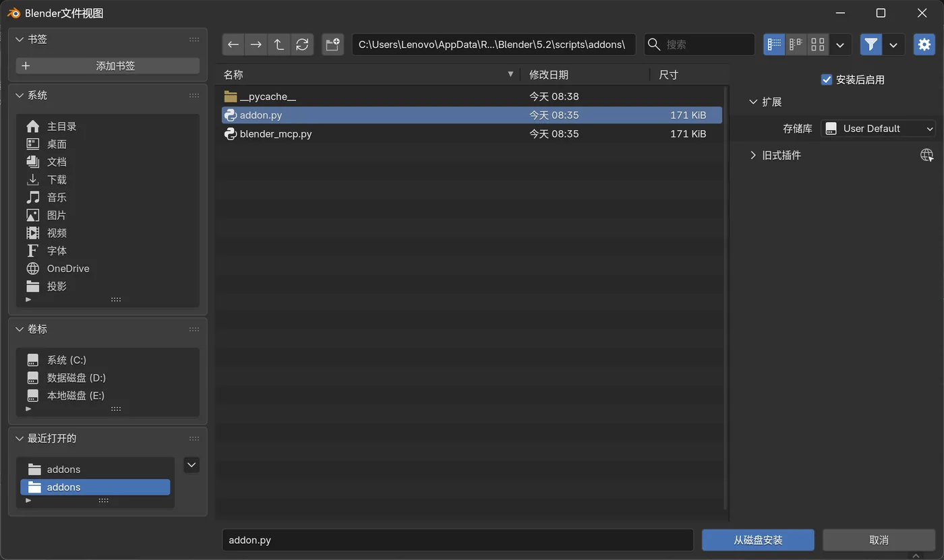Open the 文档 documents location
Image resolution: width=944 pixels, height=560 pixels.
[108, 162]
